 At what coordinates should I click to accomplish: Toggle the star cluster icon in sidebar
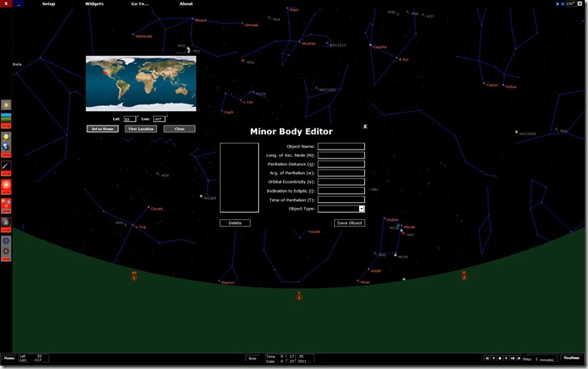click(6, 204)
